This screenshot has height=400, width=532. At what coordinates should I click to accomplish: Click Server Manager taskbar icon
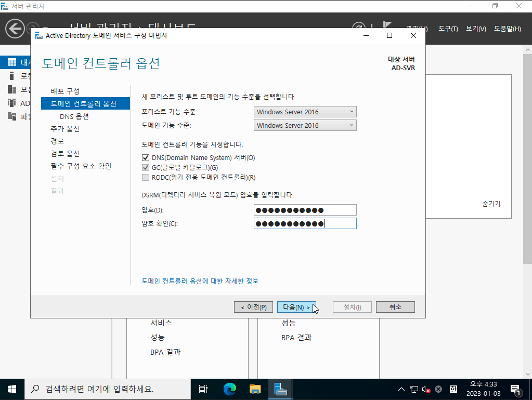tap(281, 389)
